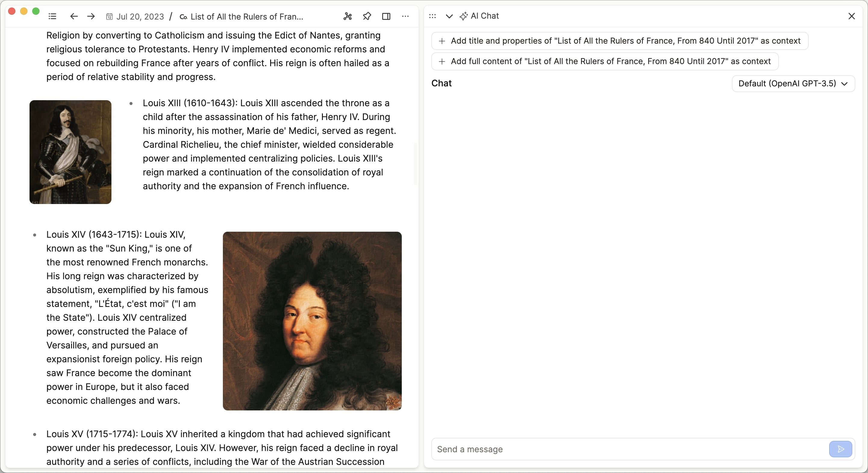This screenshot has height=473, width=868.
Task: Expand the chevron next to AI Chat
Action: (449, 16)
